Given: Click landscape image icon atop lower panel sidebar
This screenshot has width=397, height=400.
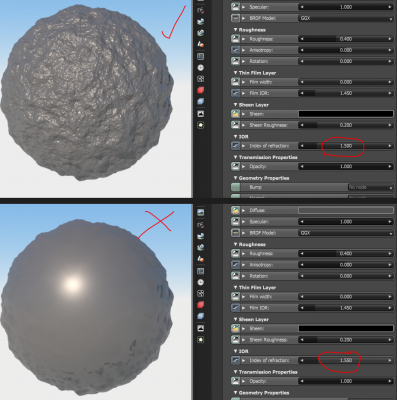Looking at the screenshot, I should click(x=200, y=212).
